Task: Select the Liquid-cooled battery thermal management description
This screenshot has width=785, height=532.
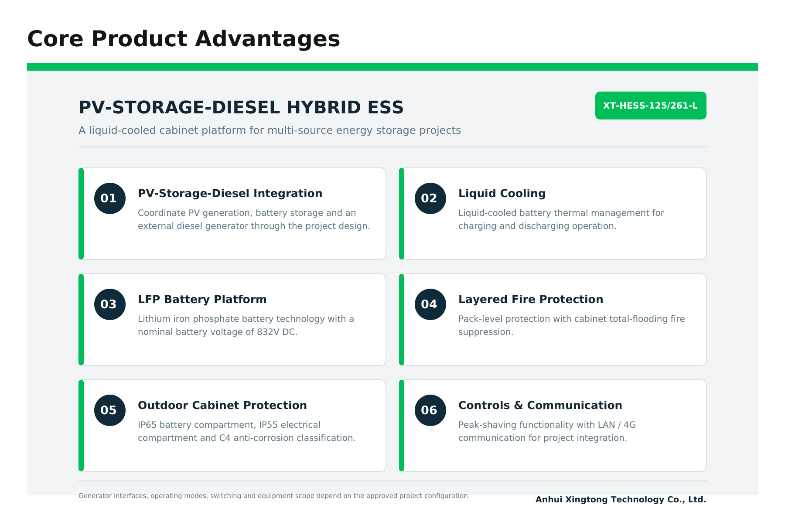Action: coord(561,219)
